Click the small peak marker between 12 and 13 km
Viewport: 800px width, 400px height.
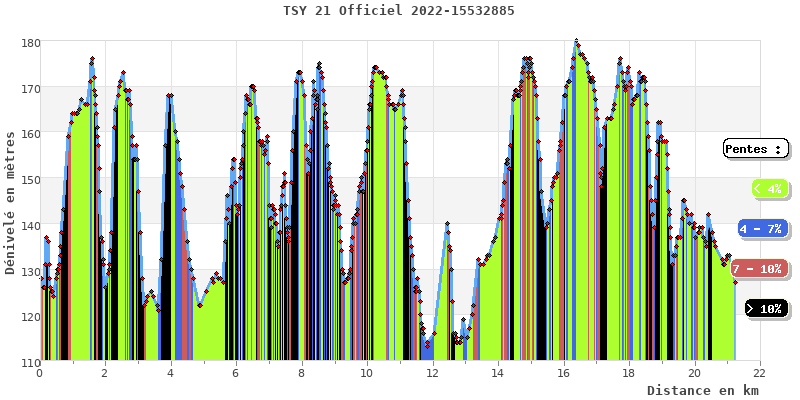click(x=447, y=224)
